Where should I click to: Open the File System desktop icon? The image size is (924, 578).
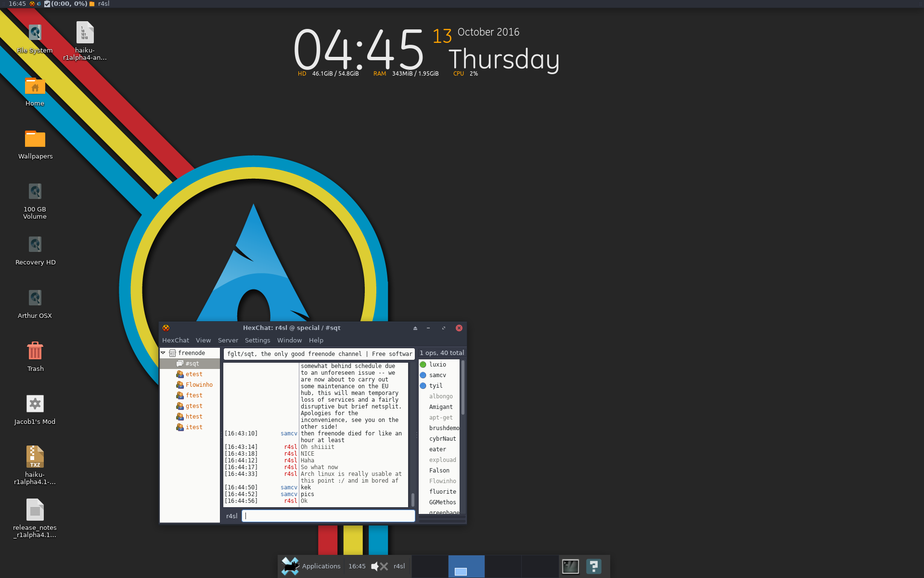(x=35, y=33)
